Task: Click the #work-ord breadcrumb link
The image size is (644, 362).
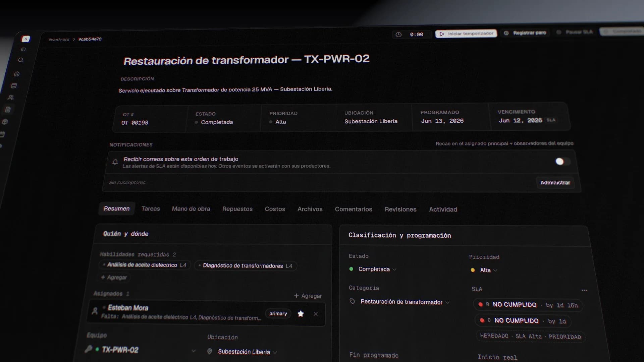Action: pos(59,40)
